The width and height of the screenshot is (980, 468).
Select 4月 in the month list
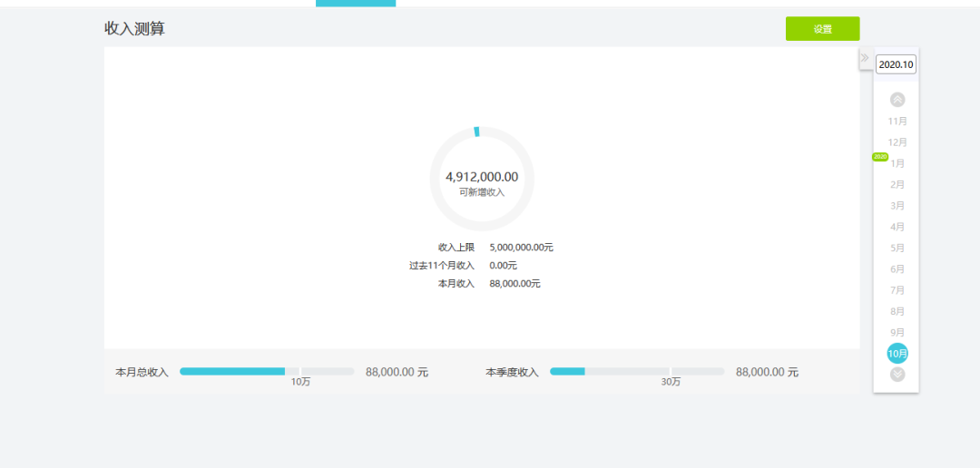(x=897, y=227)
